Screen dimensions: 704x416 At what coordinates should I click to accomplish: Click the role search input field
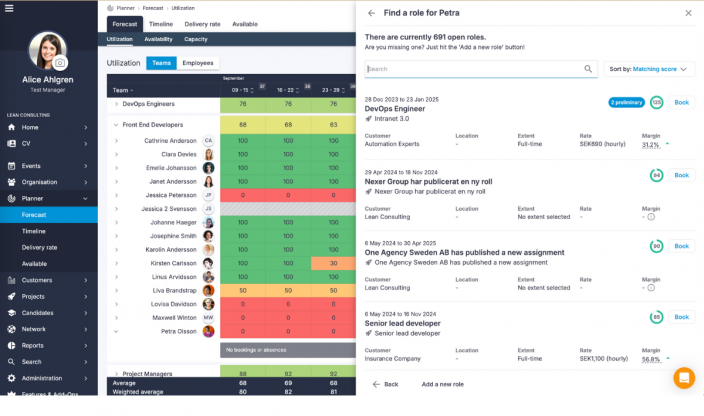click(x=474, y=69)
